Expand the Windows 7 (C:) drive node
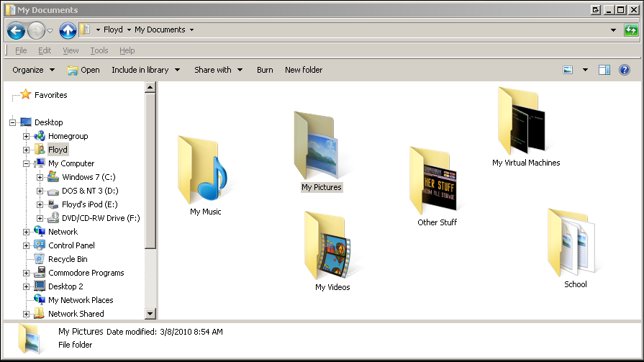 point(40,177)
